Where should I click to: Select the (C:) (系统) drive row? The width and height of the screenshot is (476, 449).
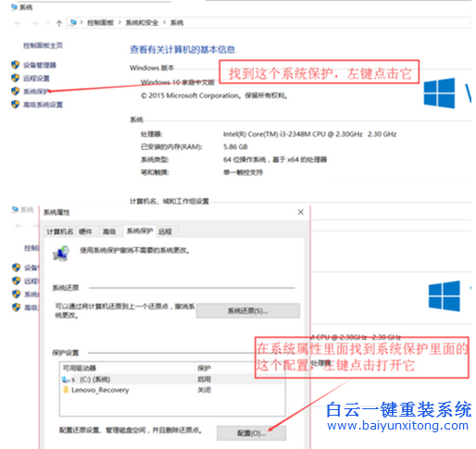(172, 379)
